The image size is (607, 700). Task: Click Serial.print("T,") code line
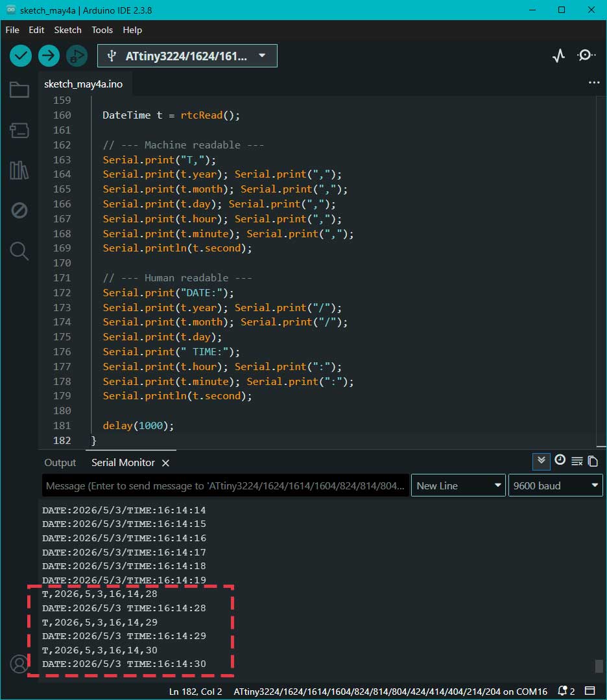click(x=159, y=160)
